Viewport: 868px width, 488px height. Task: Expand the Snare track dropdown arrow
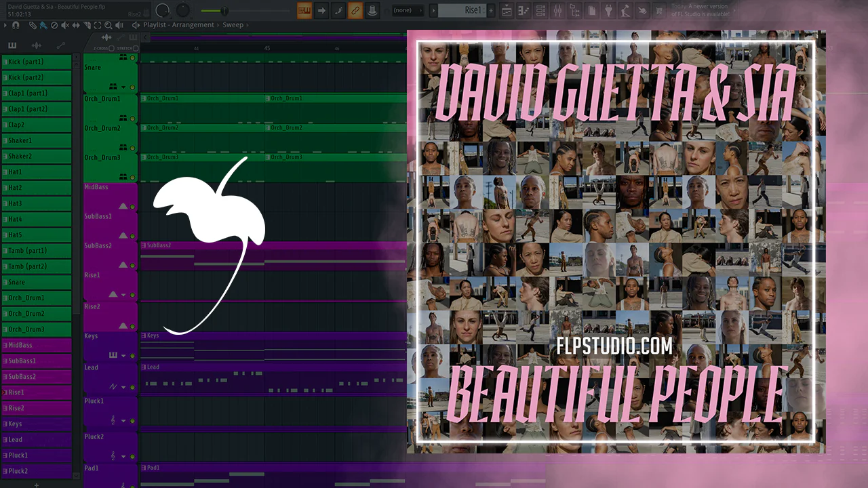pyautogui.click(x=123, y=87)
